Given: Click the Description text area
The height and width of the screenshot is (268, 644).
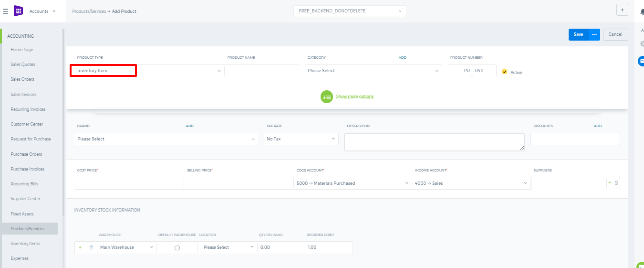Looking at the screenshot, I should click(435, 142).
